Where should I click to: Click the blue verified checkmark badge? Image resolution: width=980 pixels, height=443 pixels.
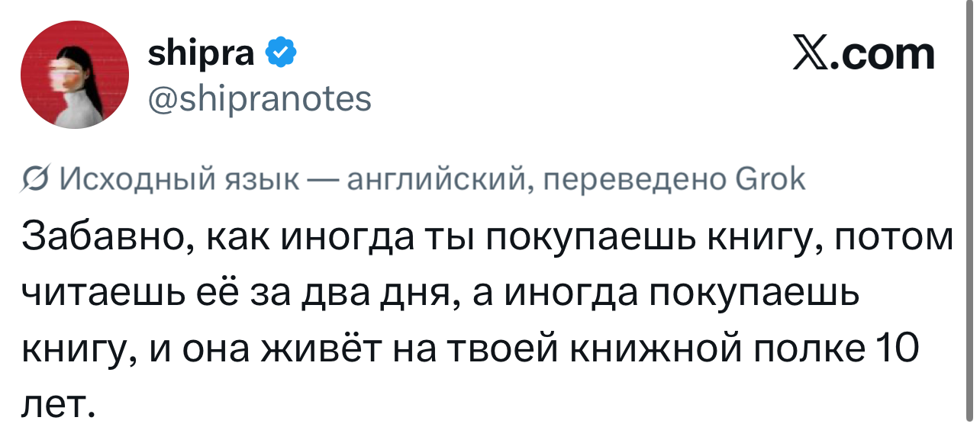pyautogui.click(x=280, y=53)
